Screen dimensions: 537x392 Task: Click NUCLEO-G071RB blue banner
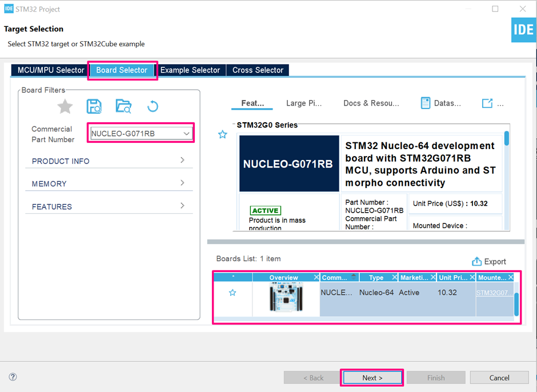pyautogui.click(x=289, y=163)
